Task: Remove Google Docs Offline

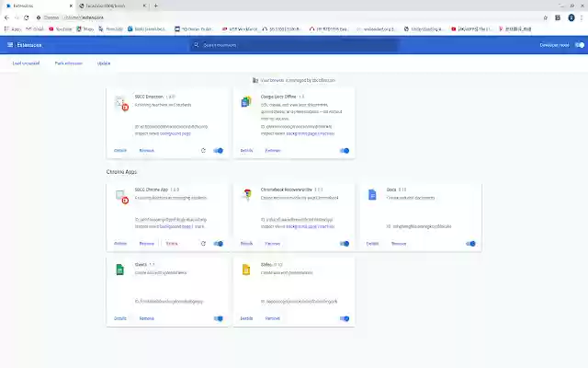Action: (273, 151)
